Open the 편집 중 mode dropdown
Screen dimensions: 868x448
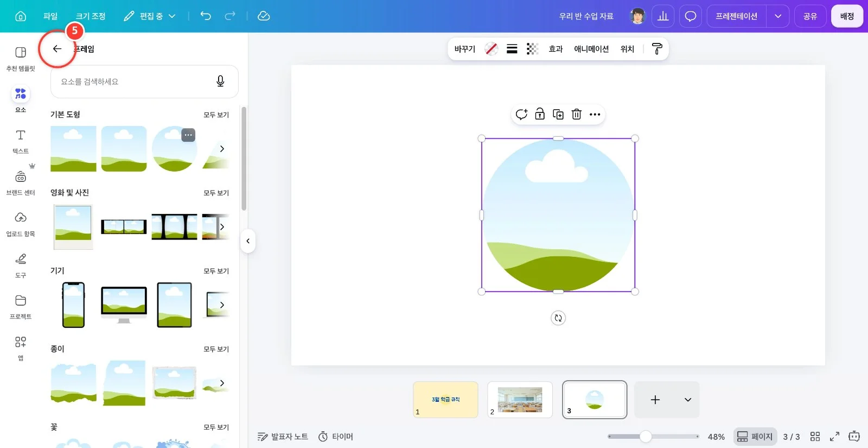pyautogui.click(x=150, y=16)
